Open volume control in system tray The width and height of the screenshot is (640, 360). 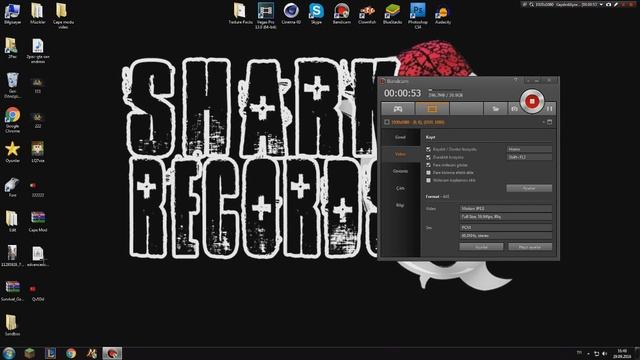pos(605,353)
